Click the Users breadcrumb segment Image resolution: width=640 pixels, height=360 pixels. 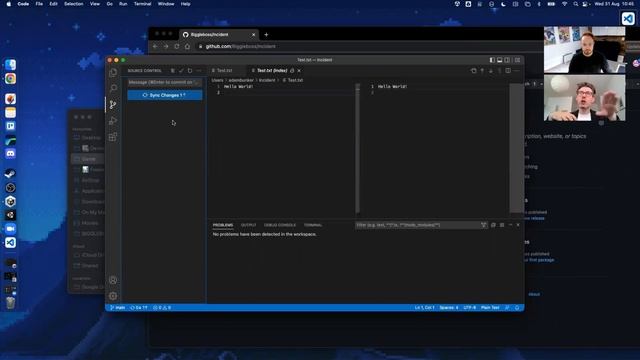pos(217,80)
